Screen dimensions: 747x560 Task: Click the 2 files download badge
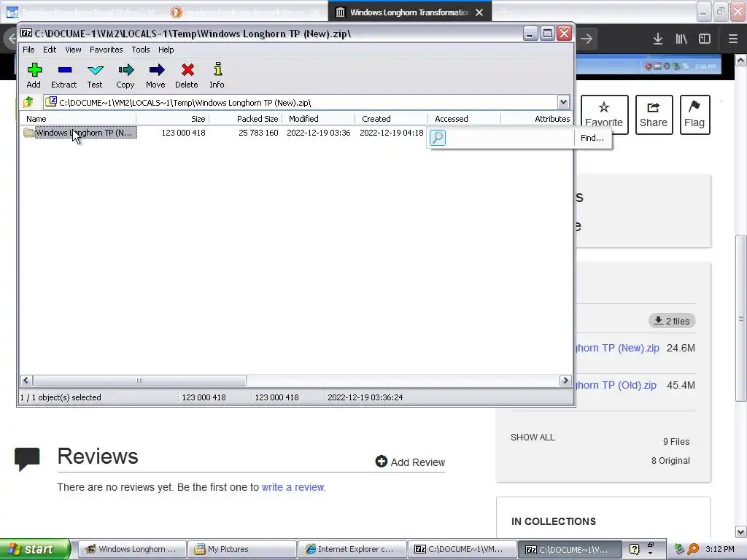(x=672, y=321)
